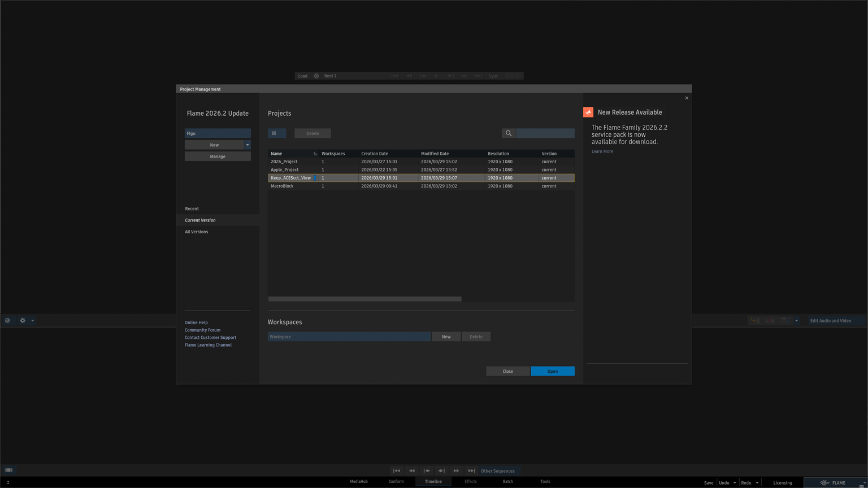Expand the New project dropdown arrow
The height and width of the screenshot is (488, 868).
[x=248, y=145]
